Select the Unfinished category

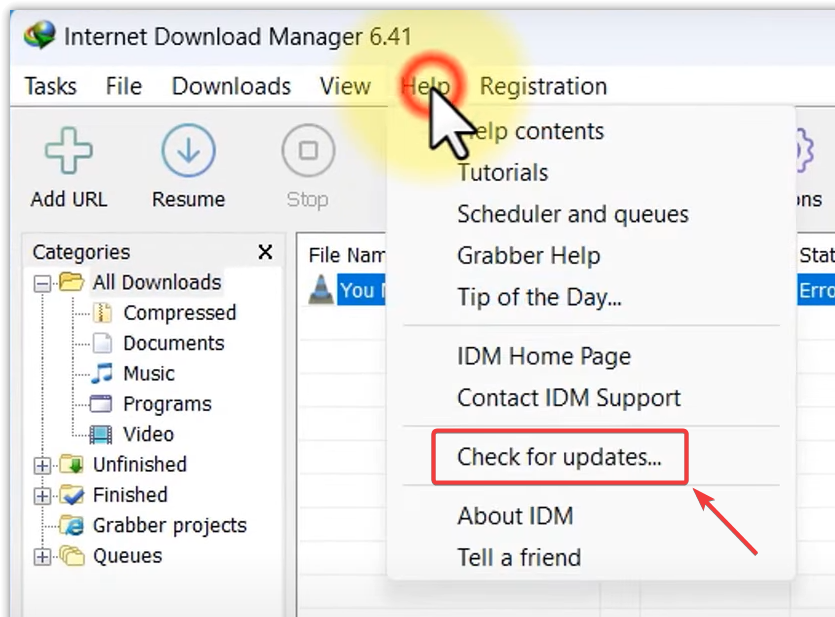(140, 464)
